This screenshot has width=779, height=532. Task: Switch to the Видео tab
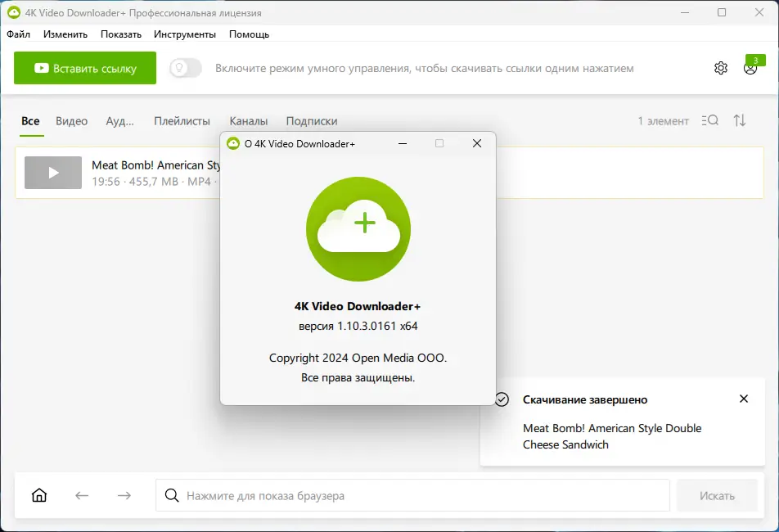coord(72,120)
